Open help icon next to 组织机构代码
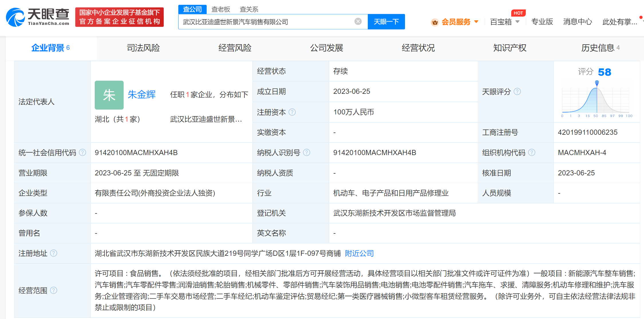644x319 pixels. 532,152
